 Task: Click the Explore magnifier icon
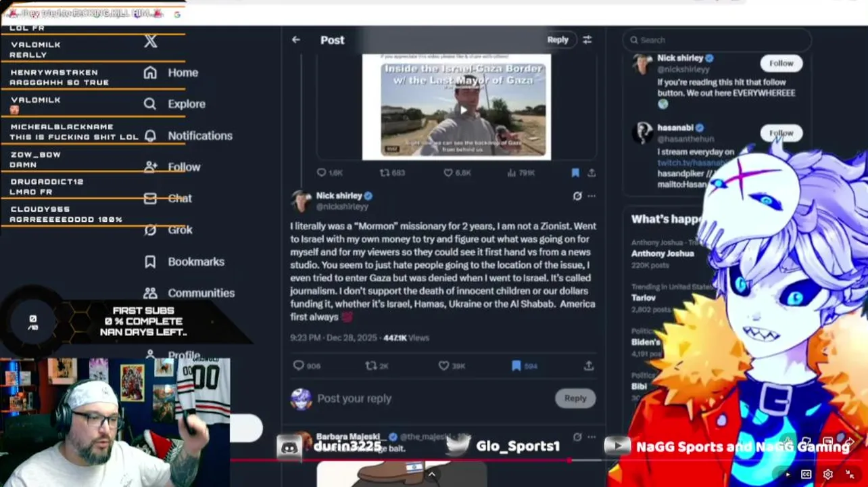pos(150,104)
